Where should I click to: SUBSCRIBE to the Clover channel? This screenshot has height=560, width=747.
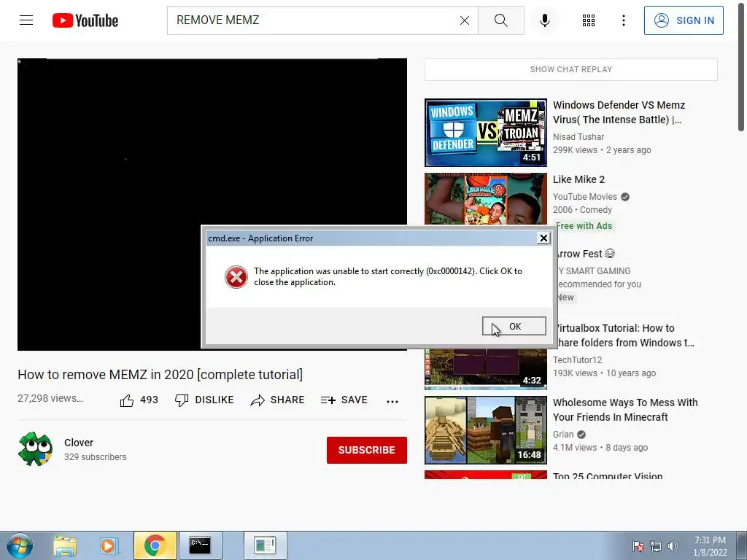click(366, 450)
